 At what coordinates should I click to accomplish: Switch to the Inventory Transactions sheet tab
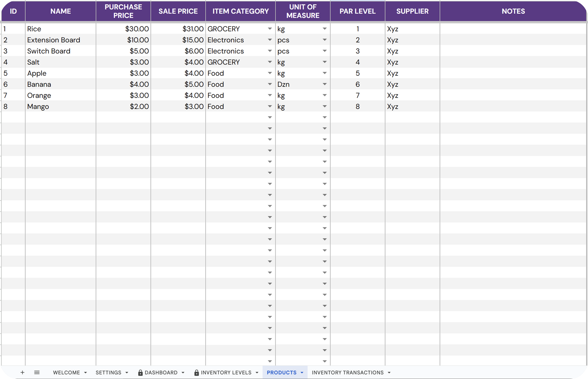click(x=347, y=373)
